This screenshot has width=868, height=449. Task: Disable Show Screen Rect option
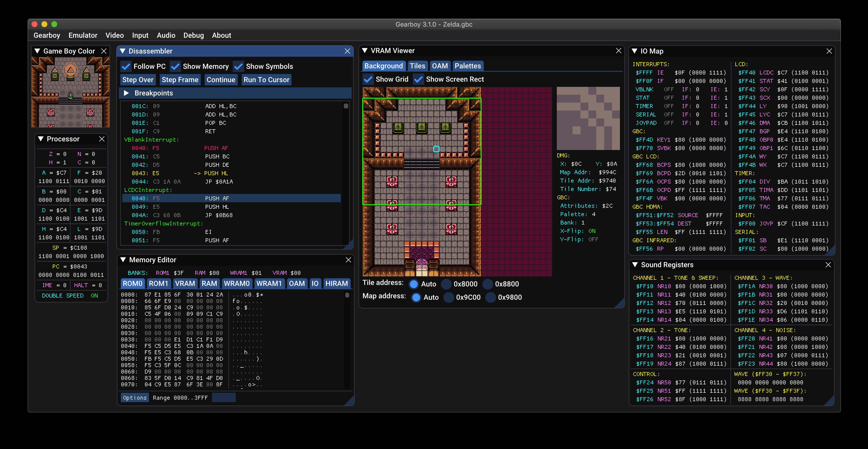[x=418, y=79]
